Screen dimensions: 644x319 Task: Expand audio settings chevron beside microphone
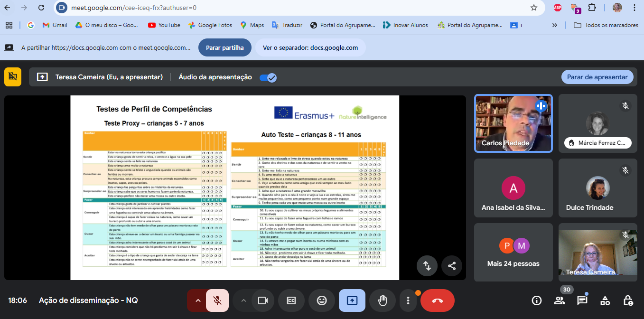click(x=198, y=300)
